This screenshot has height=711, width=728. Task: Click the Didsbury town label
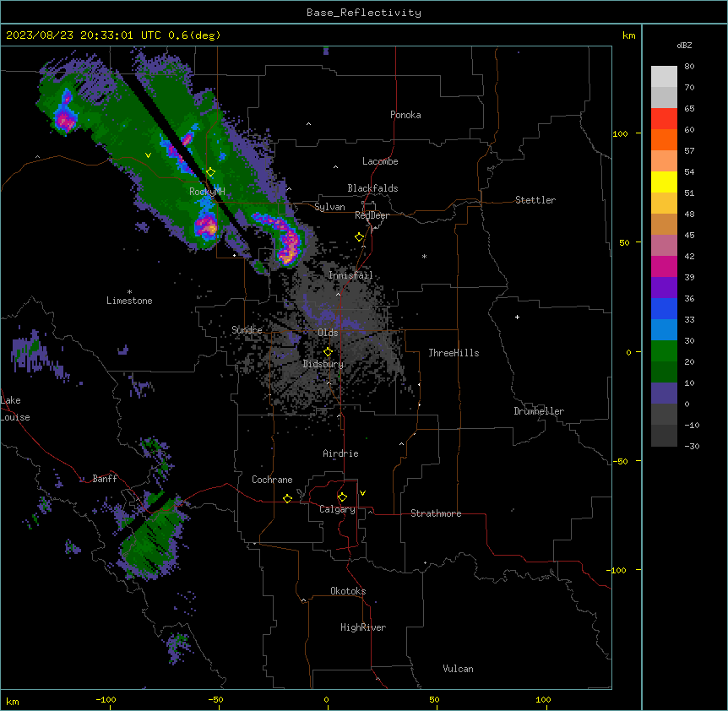(323, 364)
